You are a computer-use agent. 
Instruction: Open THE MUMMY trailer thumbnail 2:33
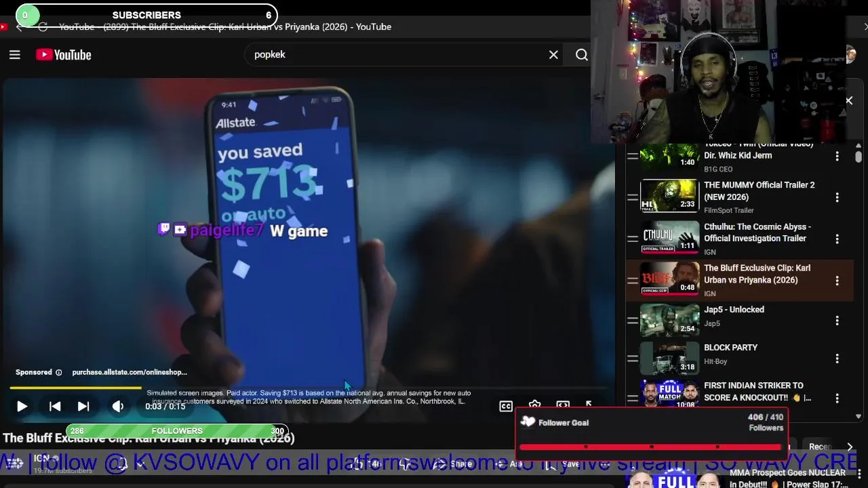[x=669, y=196]
